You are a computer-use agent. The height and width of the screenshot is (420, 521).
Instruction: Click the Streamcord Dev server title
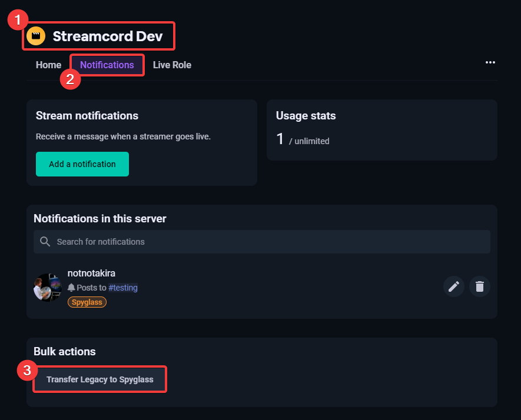point(108,36)
